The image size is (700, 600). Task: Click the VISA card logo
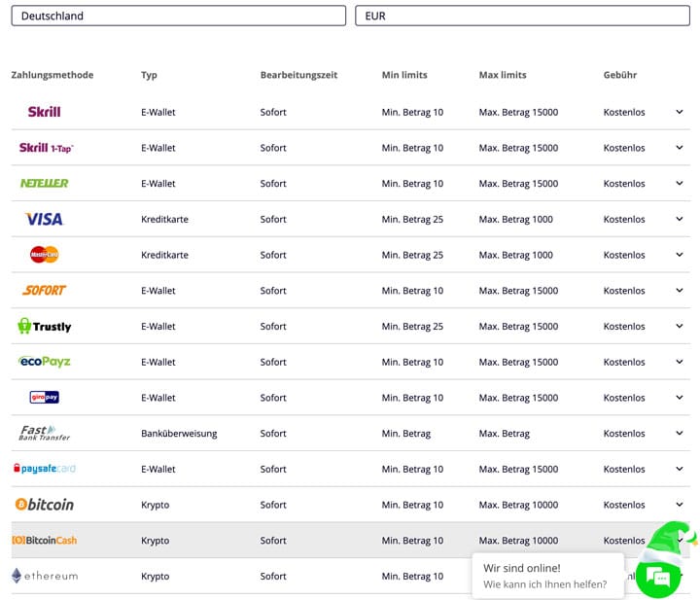coord(44,219)
